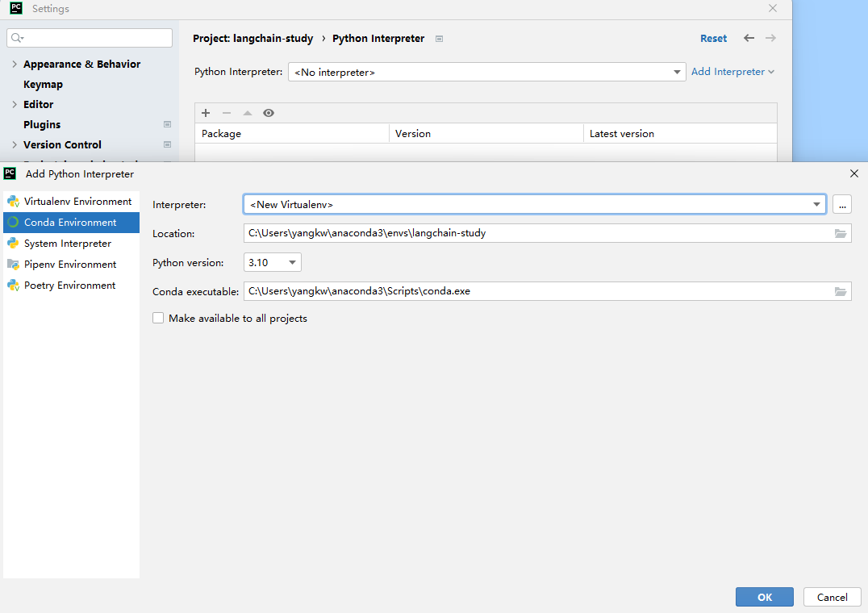Viewport: 868px width, 613px height.
Task: Open the Python Interpreter combo box in Settings
Action: click(487, 72)
